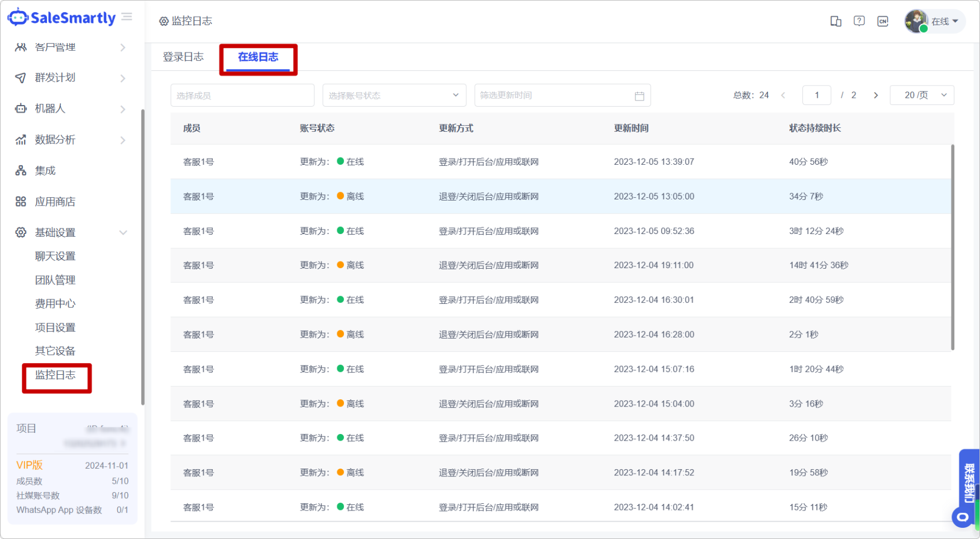This screenshot has width=980, height=539.
Task: Click the calendar icon in date filter
Action: pyautogui.click(x=639, y=96)
